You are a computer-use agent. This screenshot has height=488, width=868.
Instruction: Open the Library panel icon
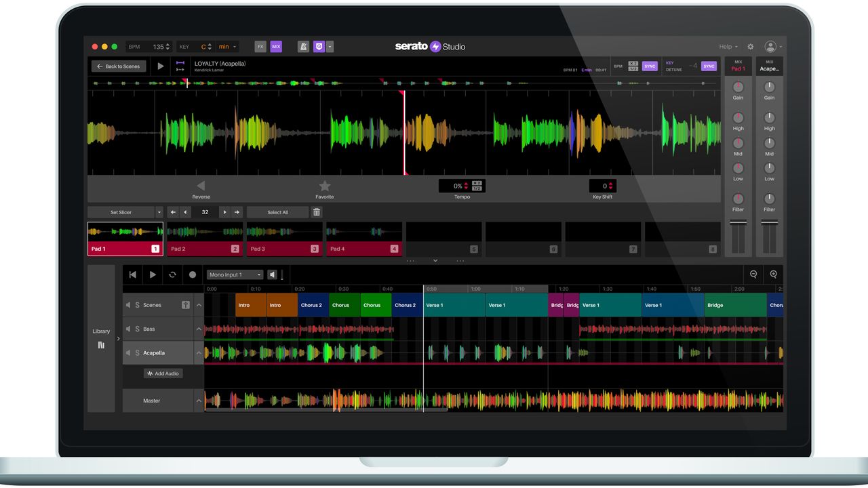pos(101,345)
